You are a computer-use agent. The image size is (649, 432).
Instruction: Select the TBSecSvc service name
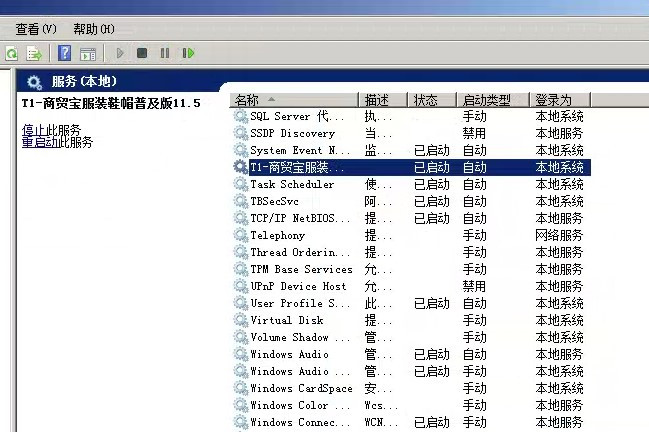point(274,201)
